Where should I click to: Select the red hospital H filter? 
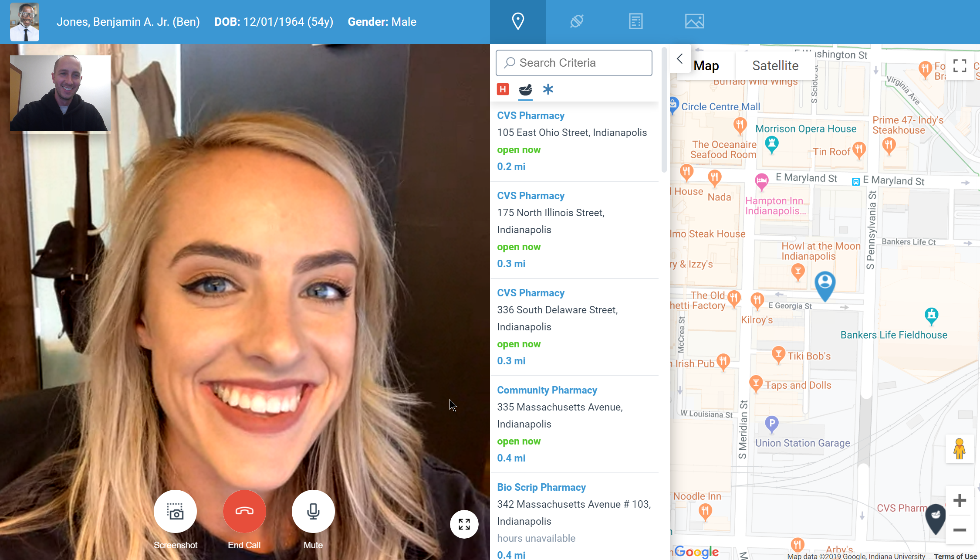click(503, 89)
